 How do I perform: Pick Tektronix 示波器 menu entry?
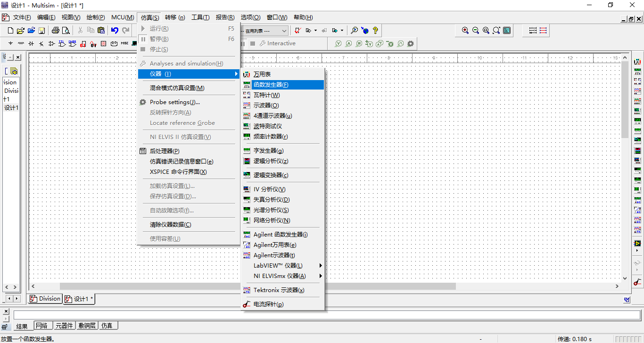(282, 290)
